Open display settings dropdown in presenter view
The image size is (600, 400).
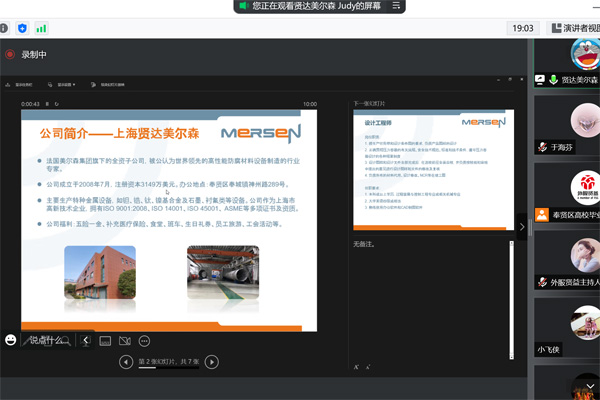[62, 85]
